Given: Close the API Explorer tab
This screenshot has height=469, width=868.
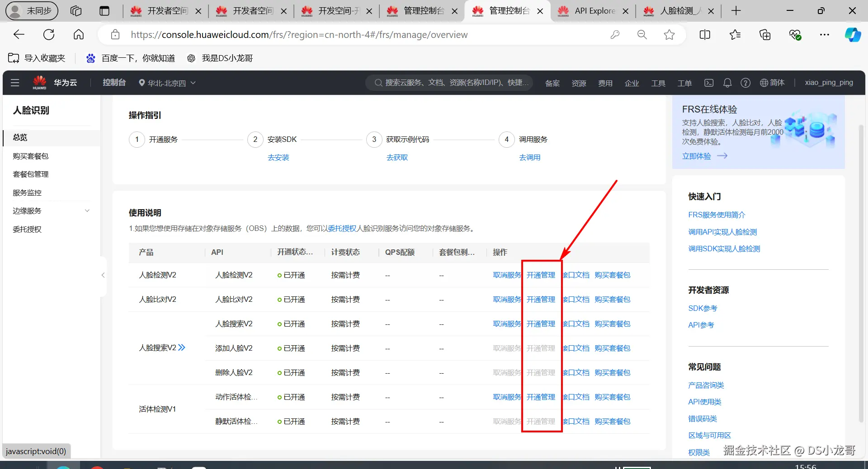Looking at the screenshot, I should click(x=626, y=11).
